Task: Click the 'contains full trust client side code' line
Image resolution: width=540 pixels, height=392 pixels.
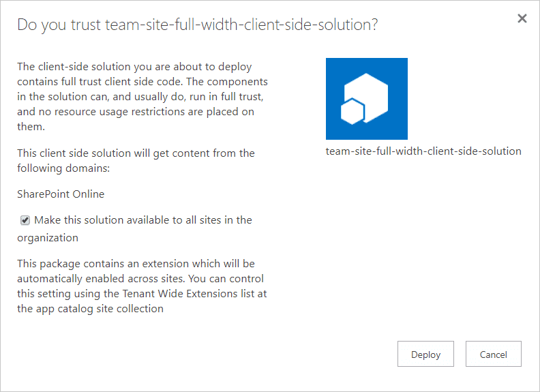Action: coord(142,82)
